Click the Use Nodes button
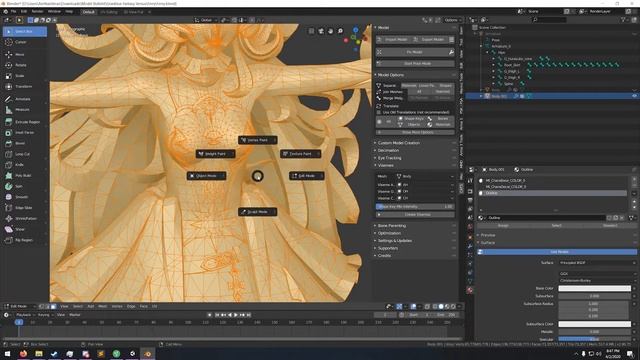This screenshot has height=360, width=640. click(x=557, y=252)
